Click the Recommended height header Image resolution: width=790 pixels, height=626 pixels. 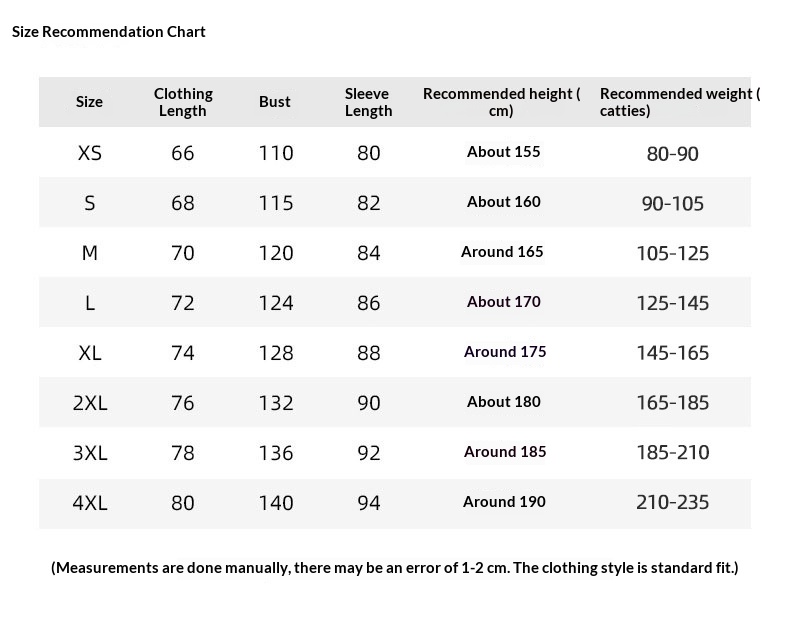point(502,102)
